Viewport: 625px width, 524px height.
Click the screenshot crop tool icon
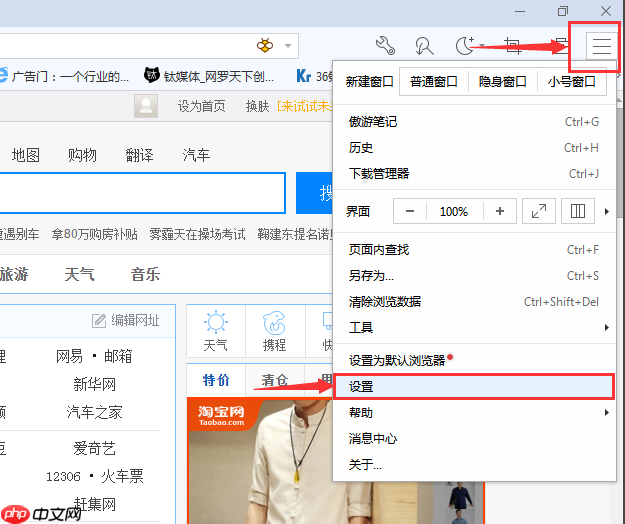(x=512, y=46)
